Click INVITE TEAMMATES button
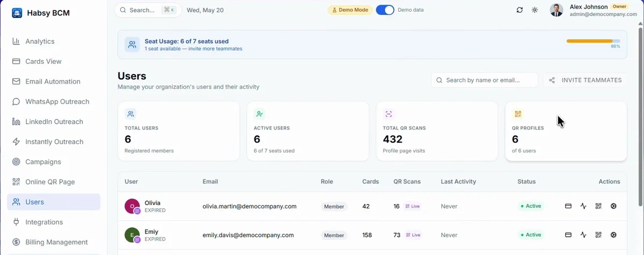The height and width of the screenshot is (255, 644). [585, 80]
